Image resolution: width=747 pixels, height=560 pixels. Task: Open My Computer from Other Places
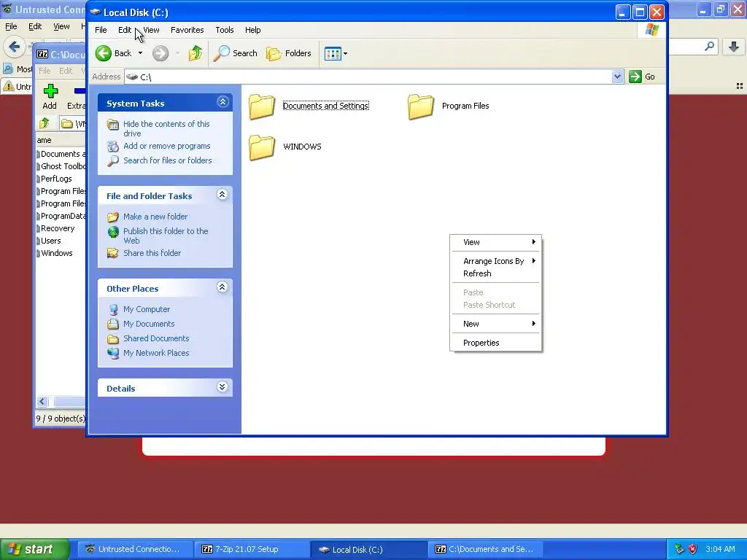point(146,309)
